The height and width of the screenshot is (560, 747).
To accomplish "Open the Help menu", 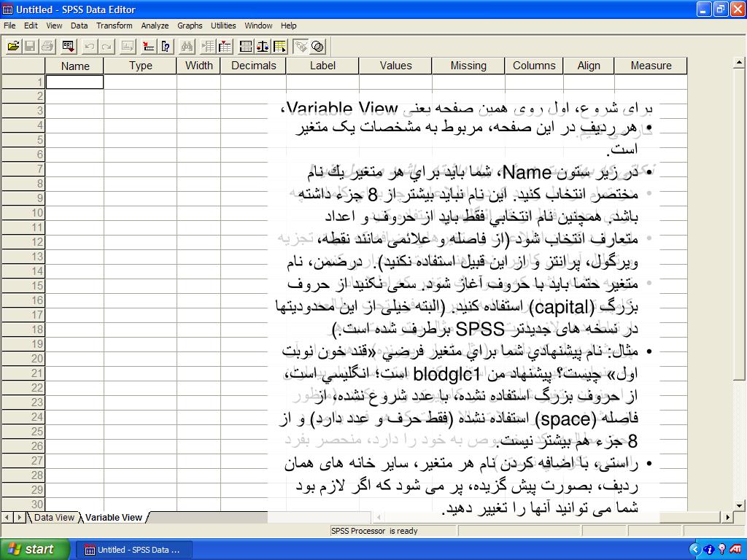I will [x=288, y=26].
